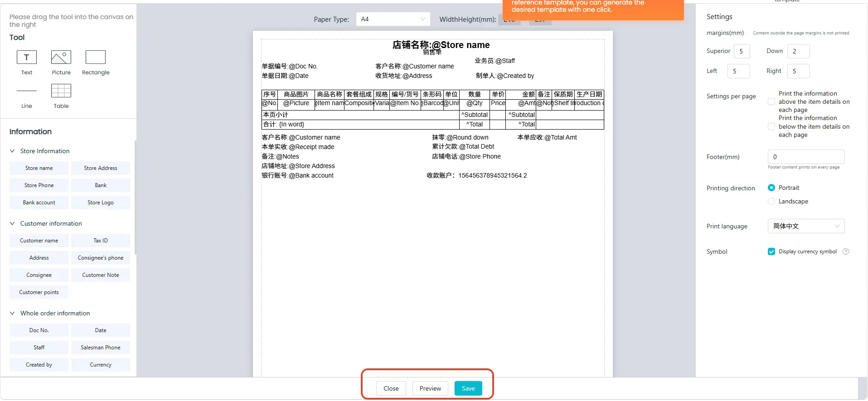The image size is (868, 401).
Task: Focus the Superior margin input
Action: click(742, 51)
